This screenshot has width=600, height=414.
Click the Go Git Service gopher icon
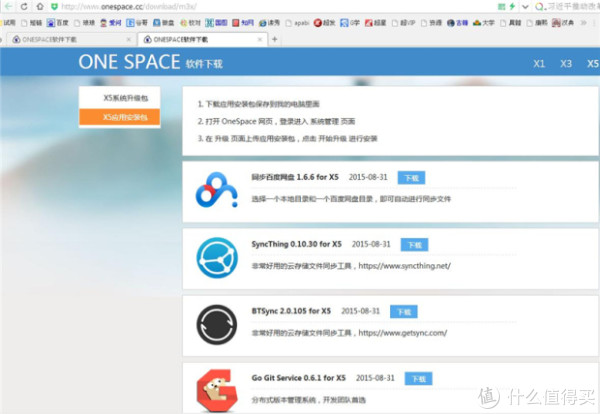pos(214,389)
